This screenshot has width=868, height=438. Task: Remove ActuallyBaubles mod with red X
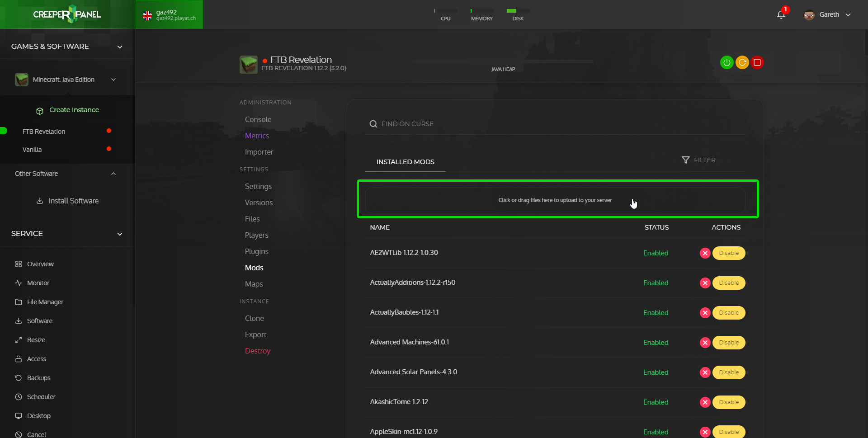(705, 313)
